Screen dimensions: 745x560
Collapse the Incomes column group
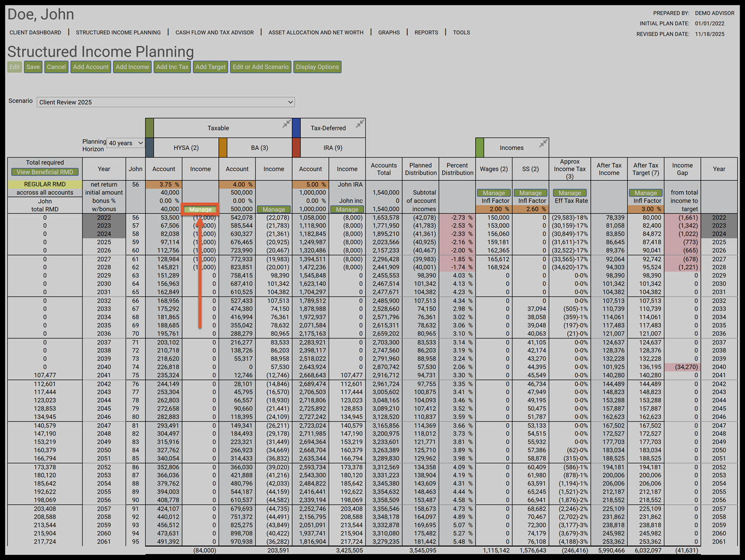point(543,143)
